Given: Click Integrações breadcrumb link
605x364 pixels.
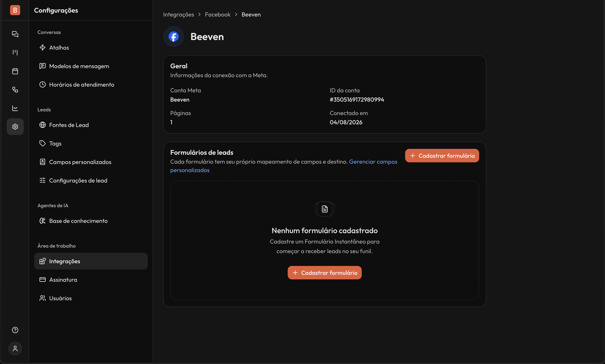Looking at the screenshot, I should tap(178, 14).
